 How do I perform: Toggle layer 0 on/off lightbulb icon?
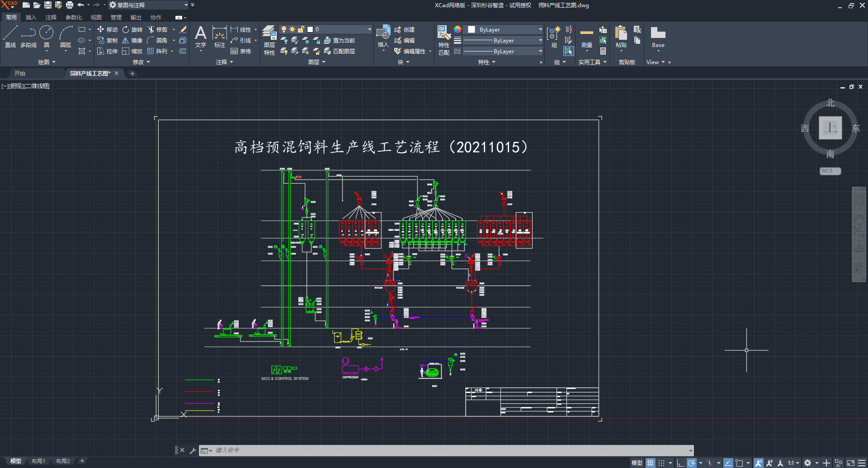tap(284, 29)
